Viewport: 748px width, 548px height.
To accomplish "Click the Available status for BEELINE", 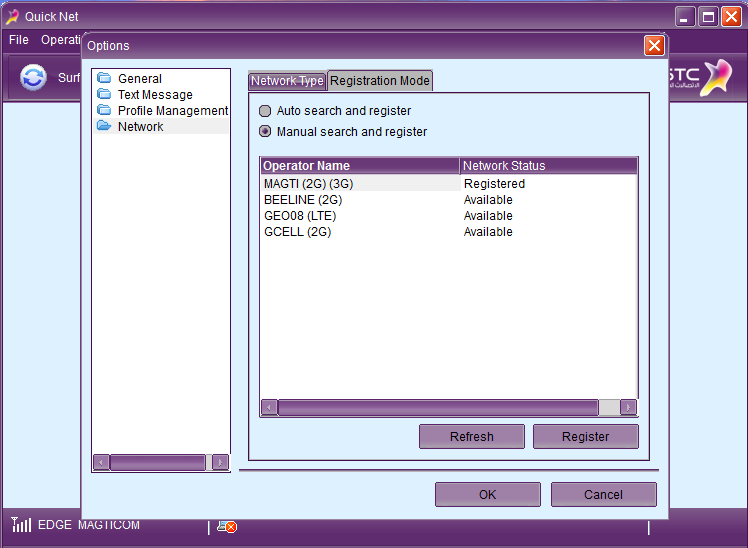I will coord(488,200).
